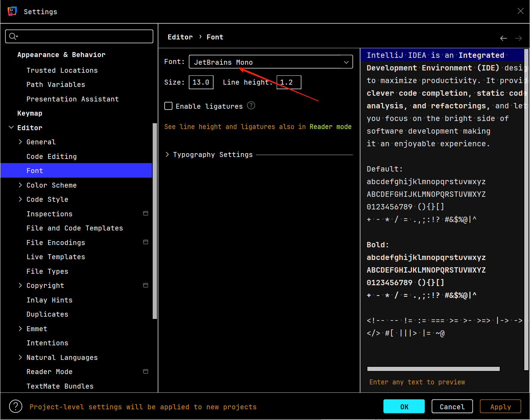Screen dimensions: 530x420
Task: Click project-level icon next to File Encodings
Action: (145, 242)
